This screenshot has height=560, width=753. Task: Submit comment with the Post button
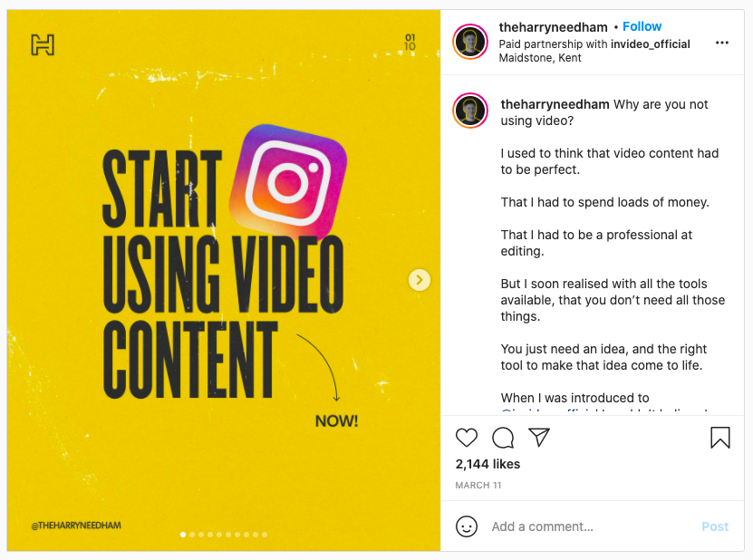tap(715, 526)
